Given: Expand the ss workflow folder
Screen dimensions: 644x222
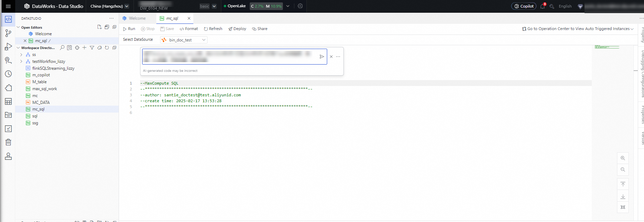Looking at the screenshot, I should pyautogui.click(x=21, y=55).
